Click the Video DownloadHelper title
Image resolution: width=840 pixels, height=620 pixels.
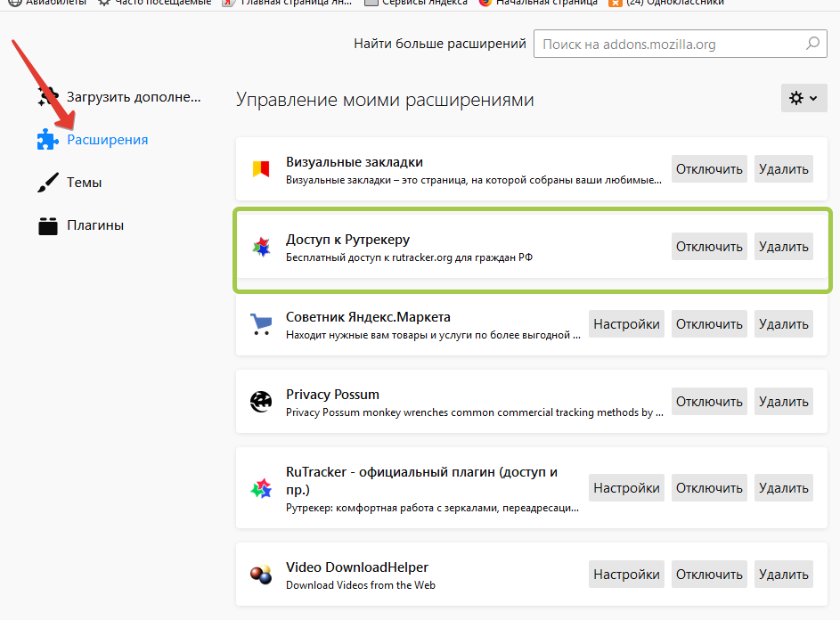(357, 567)
